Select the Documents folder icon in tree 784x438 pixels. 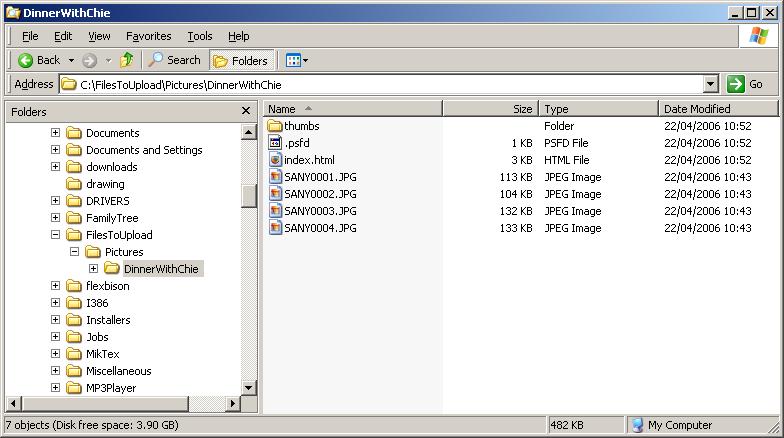(74, 132)
